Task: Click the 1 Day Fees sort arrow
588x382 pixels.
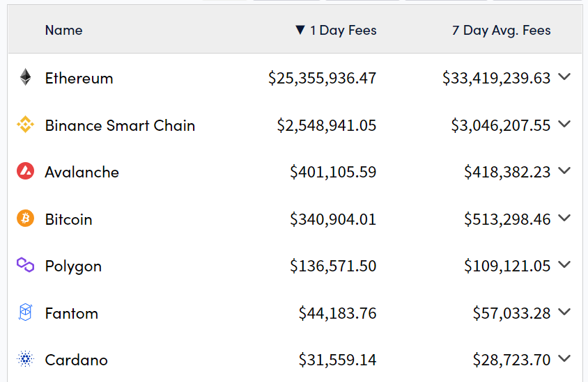Action: click(x=300, y=30)
